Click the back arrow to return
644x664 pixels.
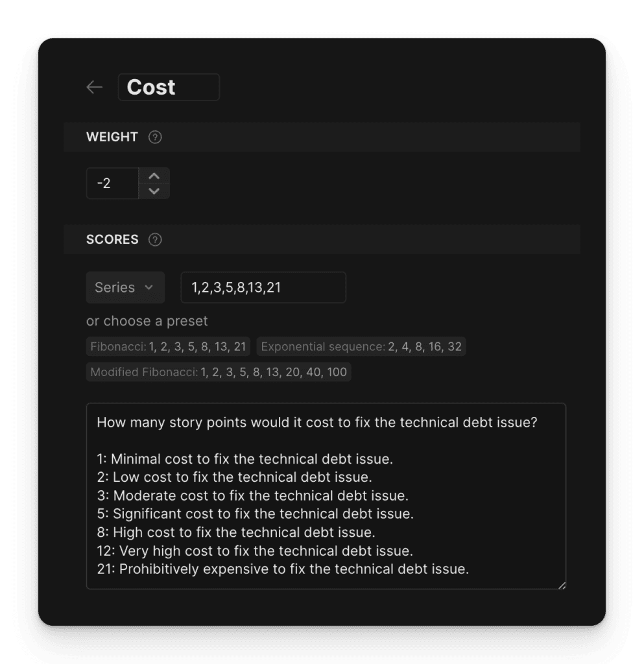(x=94, y=86)
